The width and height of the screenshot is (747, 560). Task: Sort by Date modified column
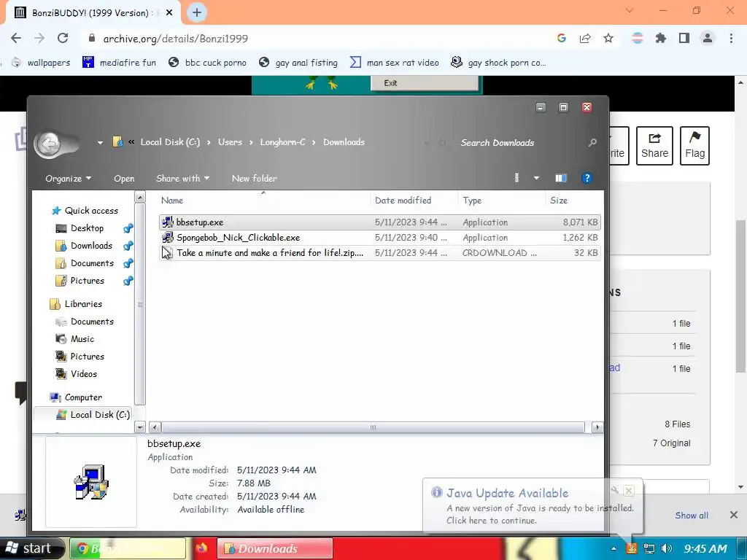point(413,201)
